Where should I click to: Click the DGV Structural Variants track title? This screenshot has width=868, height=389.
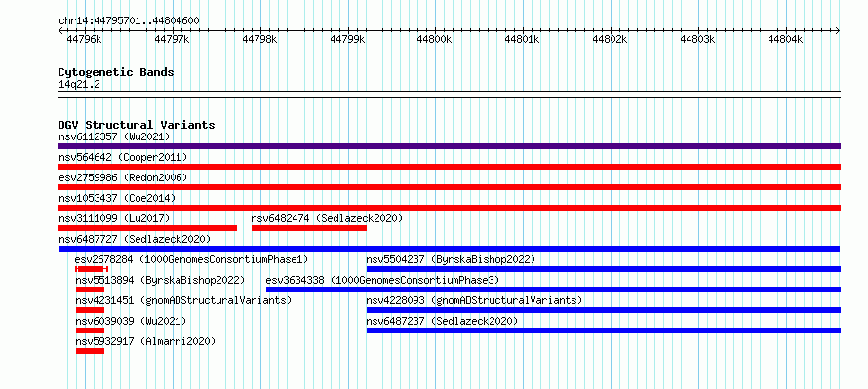click(x=137, y=125)
